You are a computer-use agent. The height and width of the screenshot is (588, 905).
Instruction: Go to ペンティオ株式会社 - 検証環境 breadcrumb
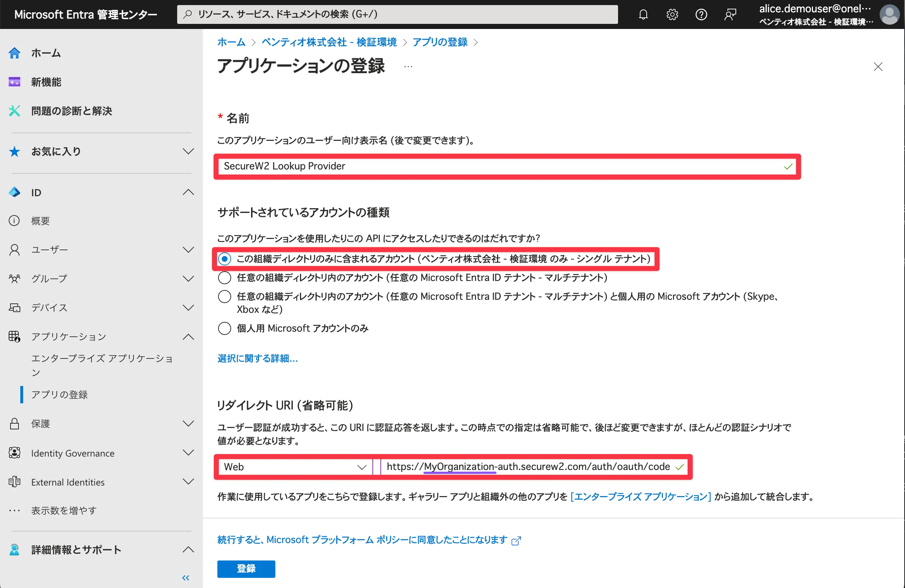pyautogui.click(x=329, y=42)
